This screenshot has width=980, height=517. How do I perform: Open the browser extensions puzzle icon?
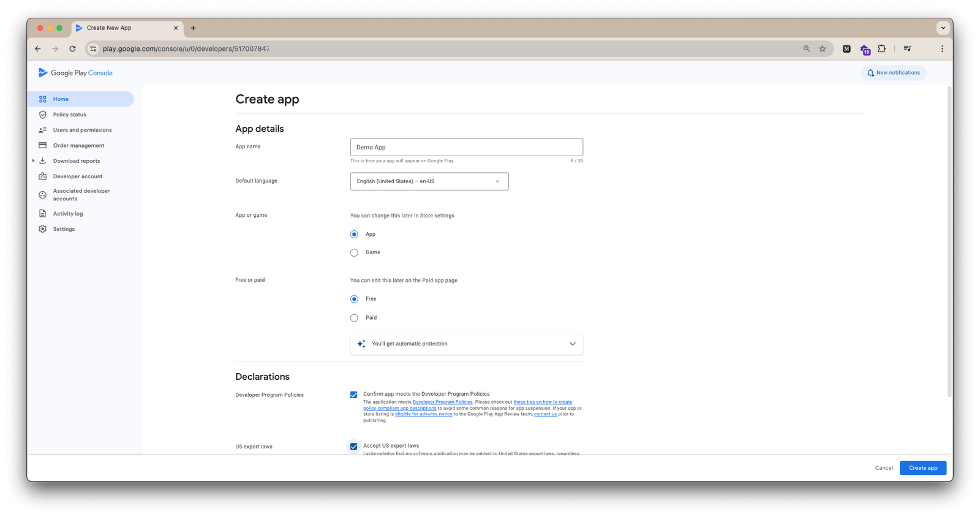click(x=881, y=49)
